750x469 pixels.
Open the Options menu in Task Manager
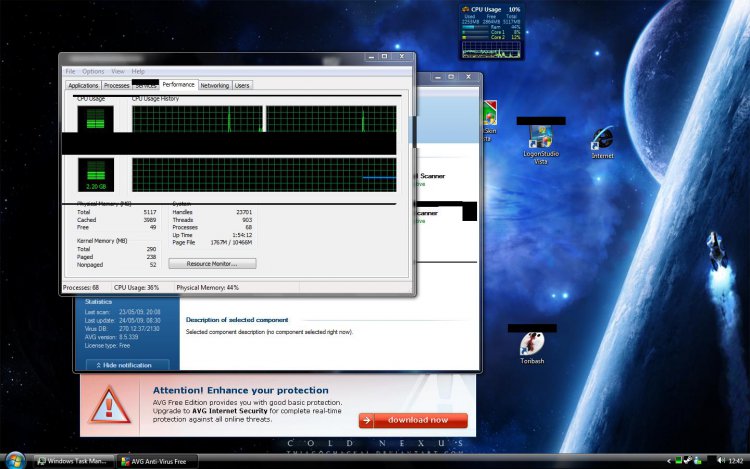pyautogui.click(x=93, y=71)
